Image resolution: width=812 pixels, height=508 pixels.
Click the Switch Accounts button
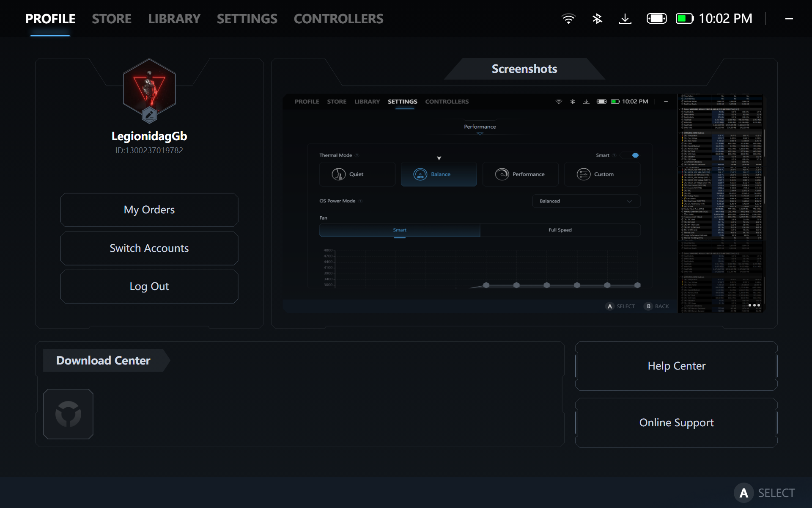149,248
